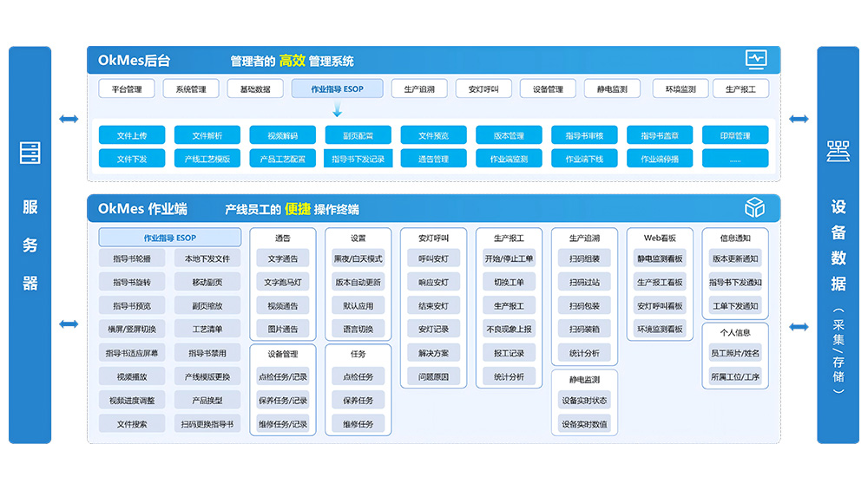The width and height of the screenshot is (868, 490).
Task: Select 扫码过站
Action: click(x=584, y=282)
